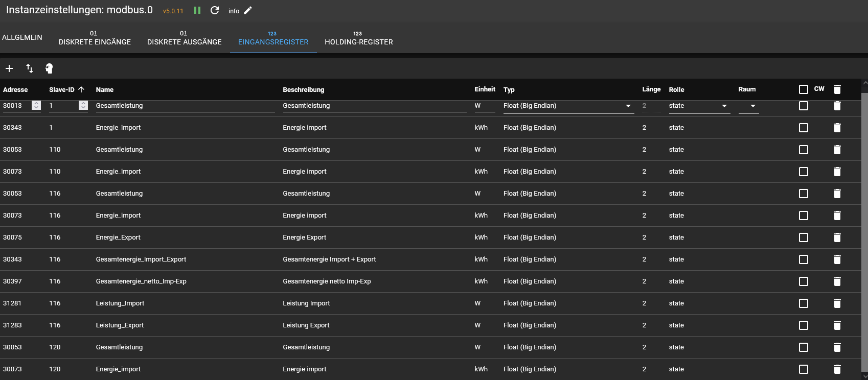Delete the Gesamtenergie_netto_Imp-Exp row
Viewport: 868px width, 380px height.
[837, 281]
